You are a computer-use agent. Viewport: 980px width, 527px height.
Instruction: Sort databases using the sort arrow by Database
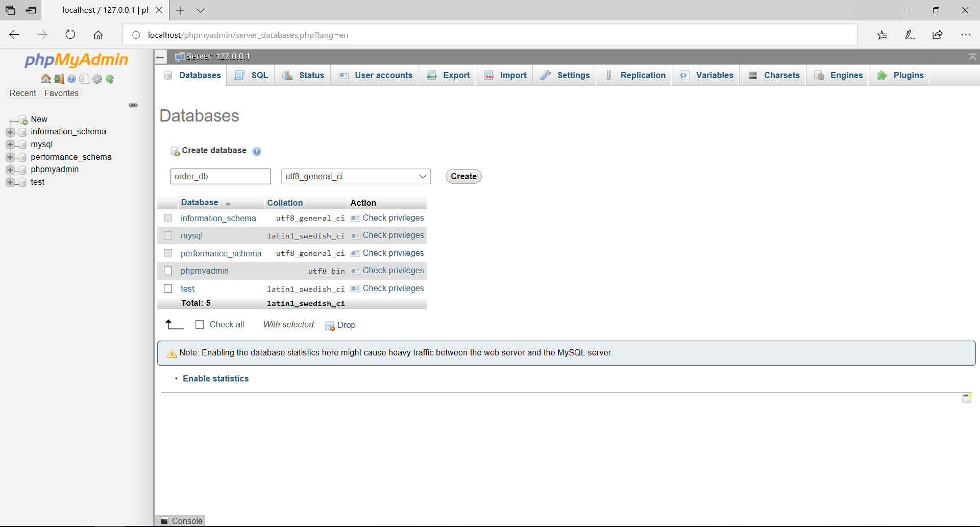coord(227,203)
